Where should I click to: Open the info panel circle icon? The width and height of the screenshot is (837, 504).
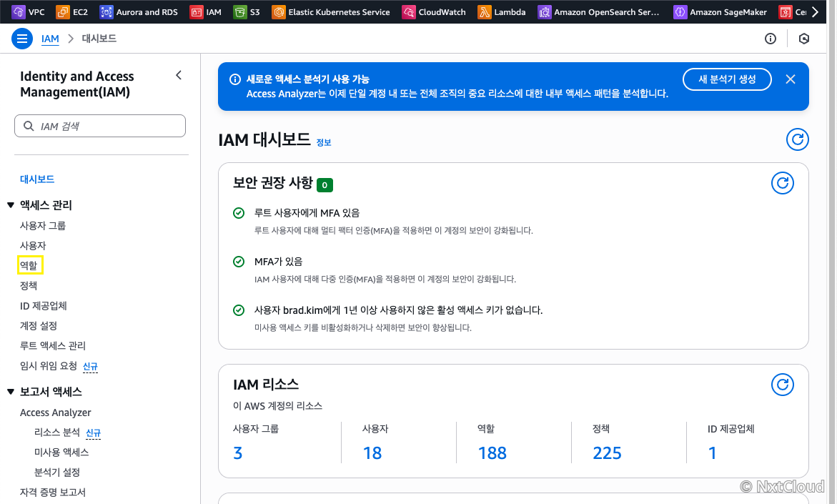point(771,39)
